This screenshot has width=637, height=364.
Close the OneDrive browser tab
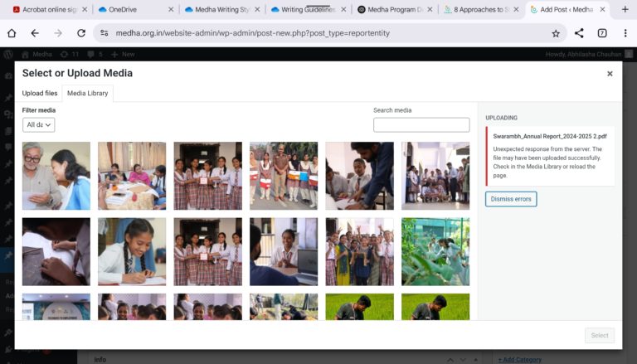tap(171, 10)
